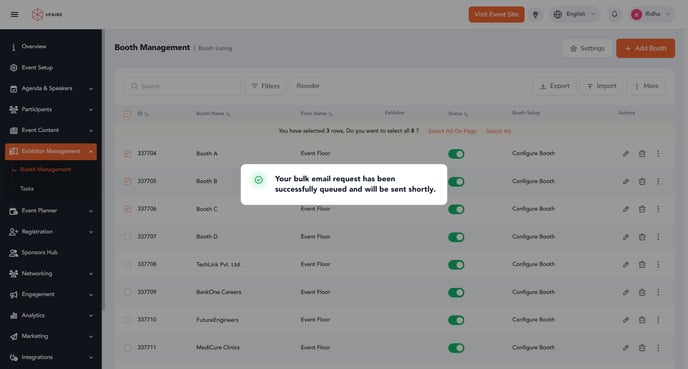Edit MediCure Clinics with pencil icon
This screenshot has height=369, width=688.
(x=626, y=348)
